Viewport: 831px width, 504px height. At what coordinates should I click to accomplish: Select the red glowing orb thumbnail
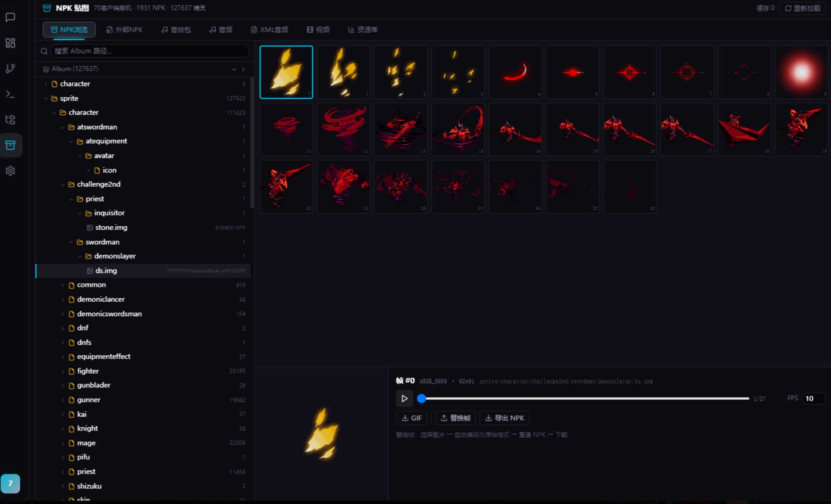click(x=801, y=72)
